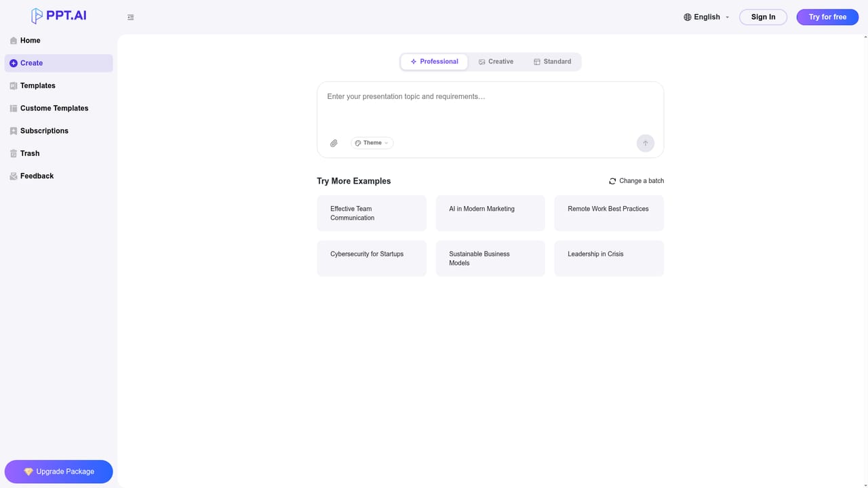Open Subscriptions in the sidebar

[x=59, y=131]
